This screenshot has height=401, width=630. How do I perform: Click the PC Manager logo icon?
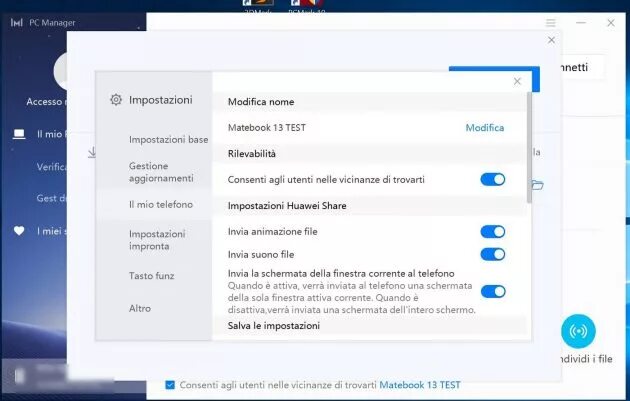[16, 23]
